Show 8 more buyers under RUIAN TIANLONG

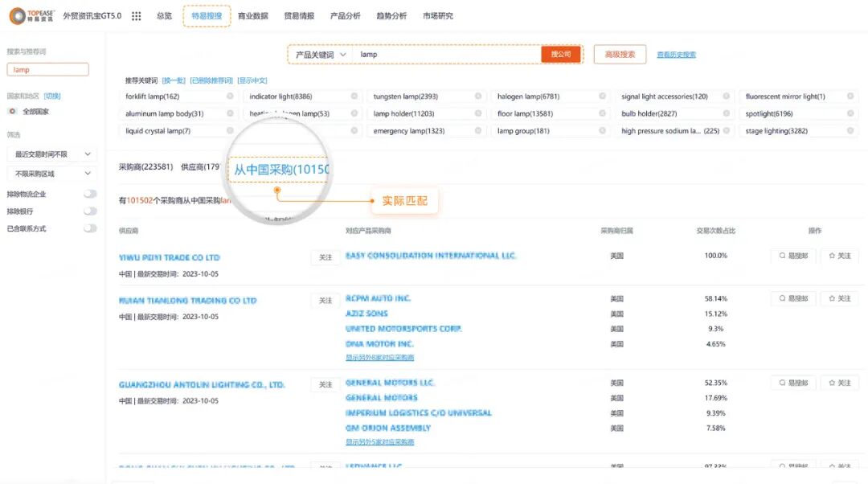point(379,358)
